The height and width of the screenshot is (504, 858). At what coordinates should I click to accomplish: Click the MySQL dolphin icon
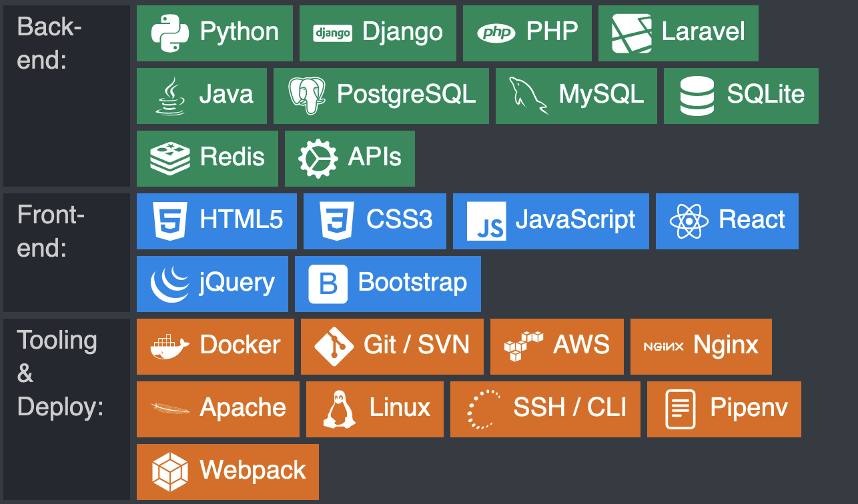click(x=529, y=96)
